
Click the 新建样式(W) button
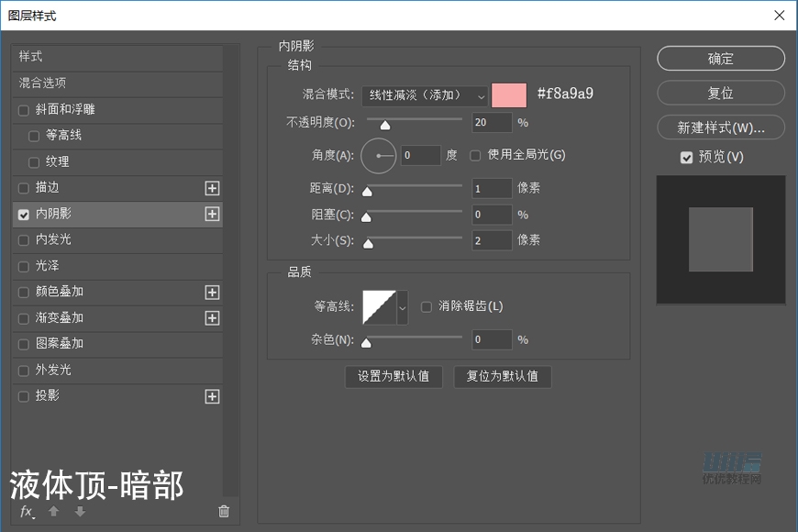point(720,127)
